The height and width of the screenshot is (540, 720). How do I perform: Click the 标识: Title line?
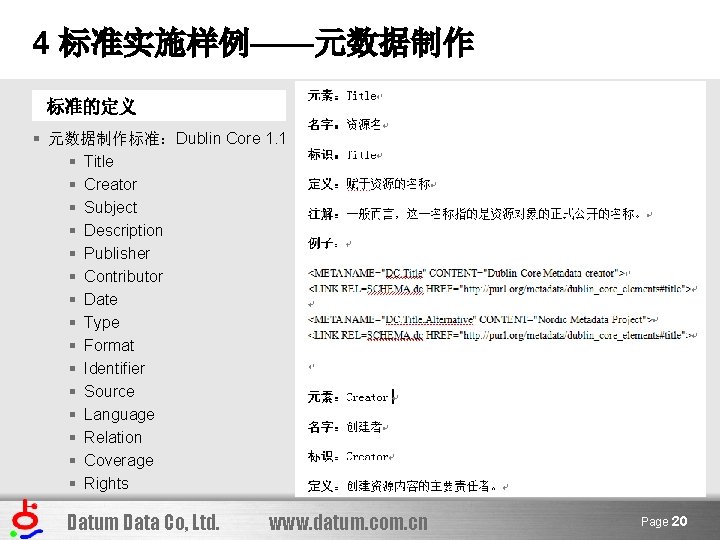(344, 155)
